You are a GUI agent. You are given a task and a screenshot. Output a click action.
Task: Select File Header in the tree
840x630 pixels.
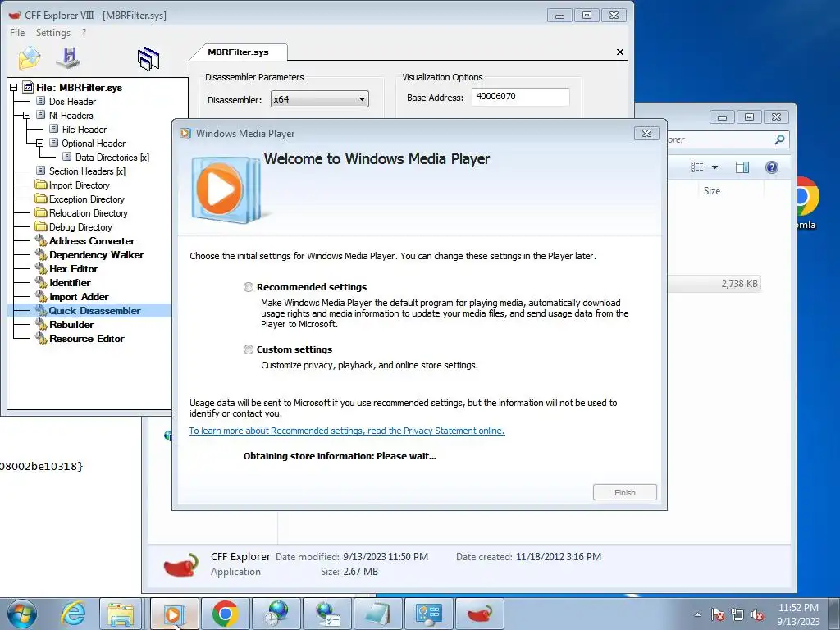pyautogui.click(x=84, y=130)
